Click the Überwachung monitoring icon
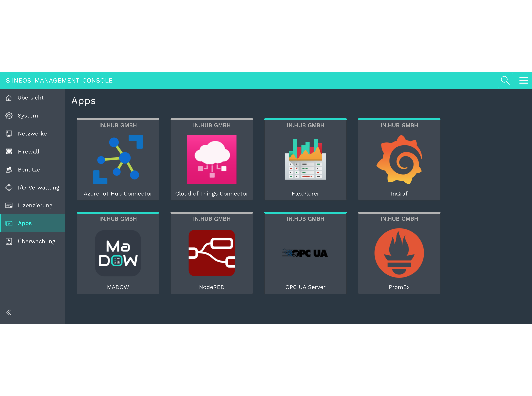Image resolution: width=532 pixels, height=396 pixels. pos(9,241)
